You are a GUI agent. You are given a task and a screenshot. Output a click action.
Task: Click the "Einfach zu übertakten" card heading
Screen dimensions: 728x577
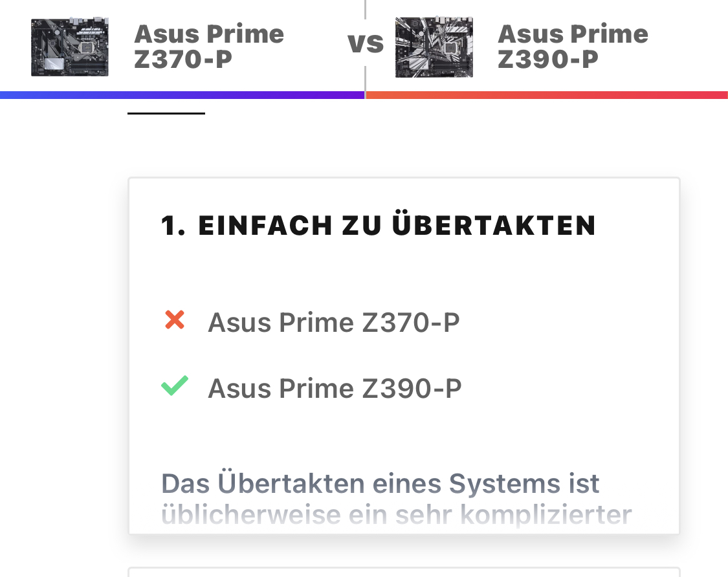click(x=378, y=224)
